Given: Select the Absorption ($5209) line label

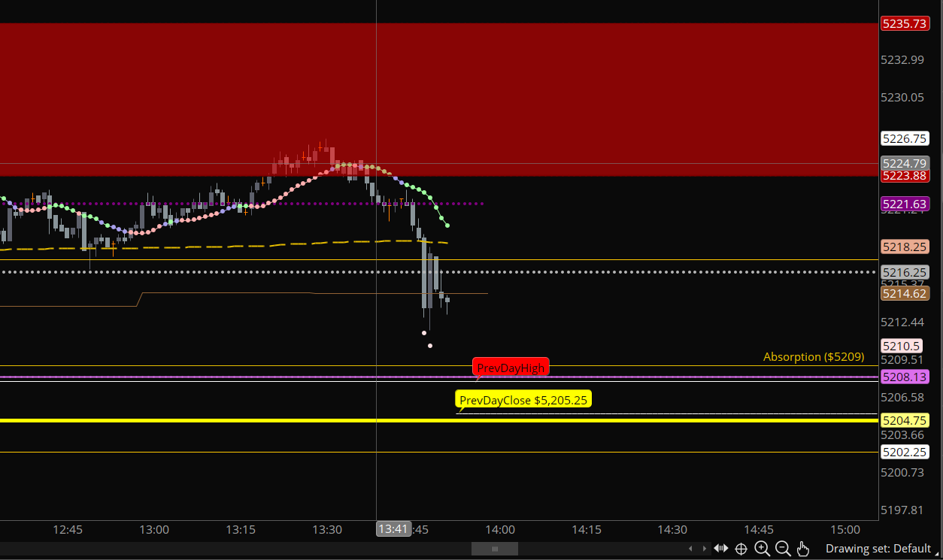Looking at the screenshot, I should tap(814, 356).
